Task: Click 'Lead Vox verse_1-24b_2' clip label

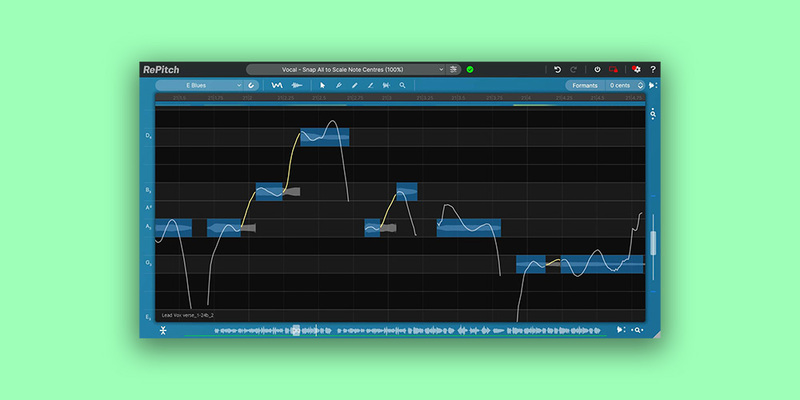Action: (187, 315)
